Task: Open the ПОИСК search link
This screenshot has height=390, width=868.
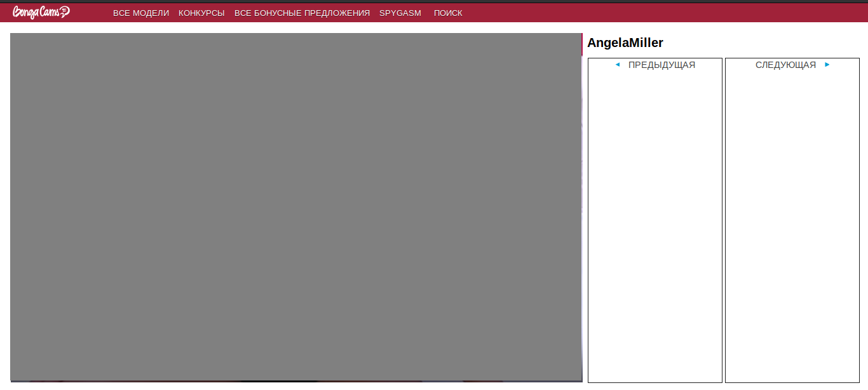Action: (x=448, y=13)
